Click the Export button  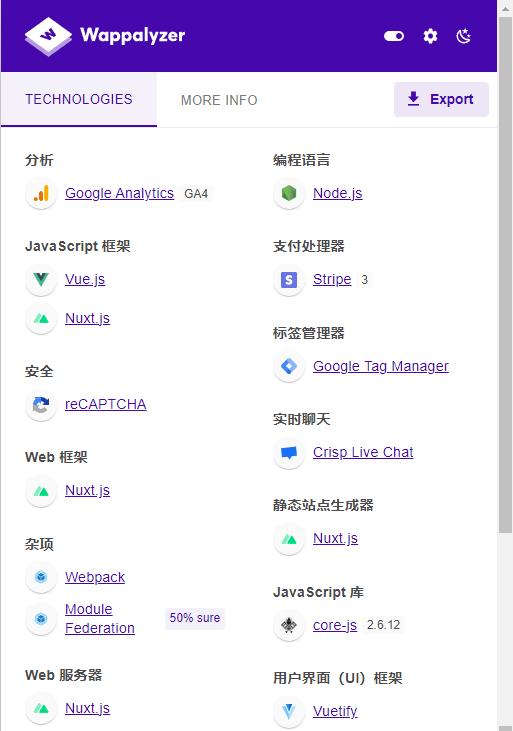coord(441,99)
